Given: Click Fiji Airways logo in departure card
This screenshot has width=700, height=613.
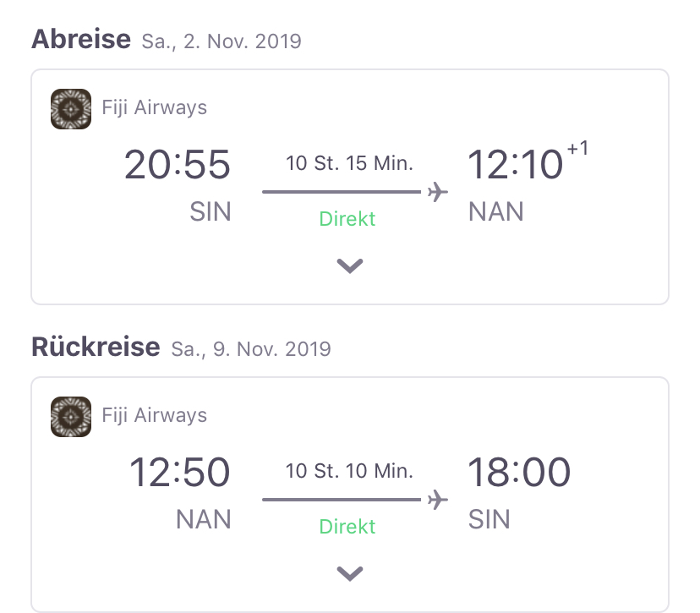Looking at the screenshot, I should (71, 109).
